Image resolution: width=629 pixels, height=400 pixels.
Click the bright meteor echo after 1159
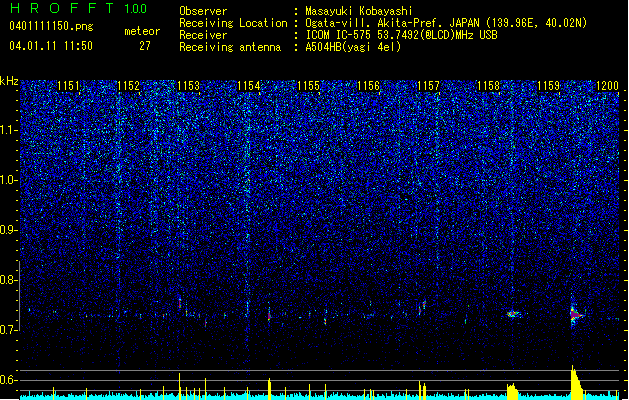(576, 315)
